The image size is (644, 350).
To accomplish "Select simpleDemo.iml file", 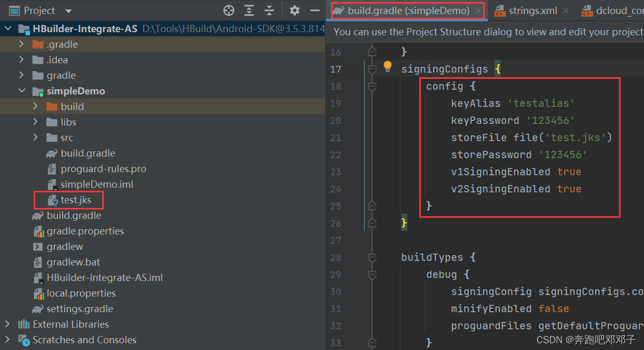I will point(97,184).
